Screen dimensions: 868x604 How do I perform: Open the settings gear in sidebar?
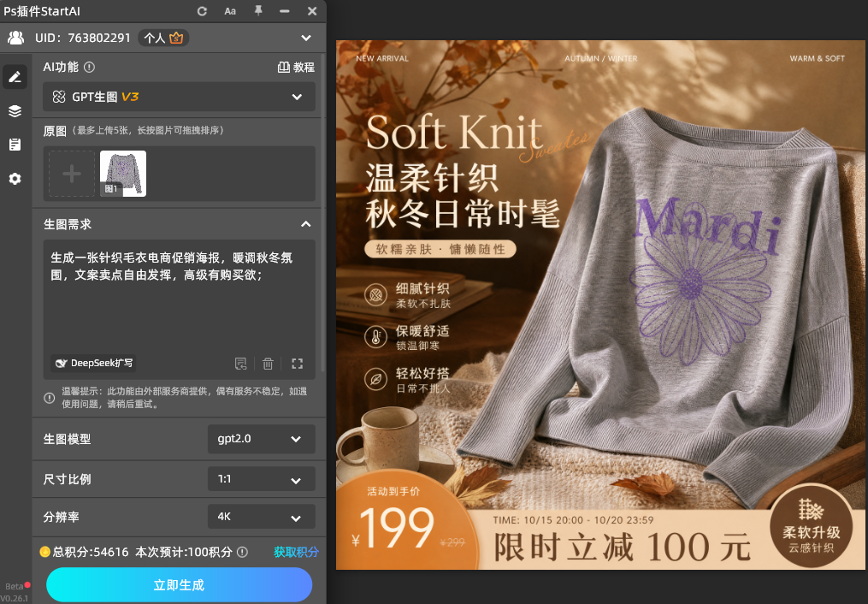point(15,179)
